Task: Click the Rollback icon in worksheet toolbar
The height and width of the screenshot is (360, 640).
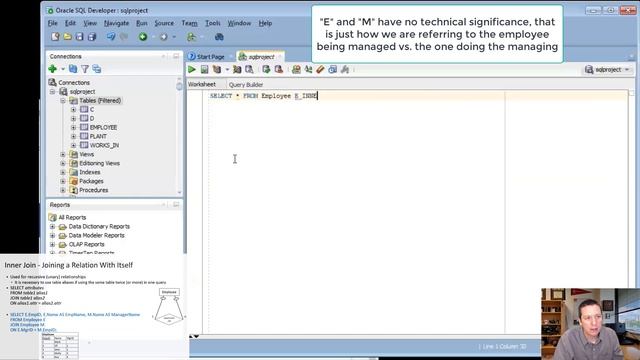Action: pos(279,69)
